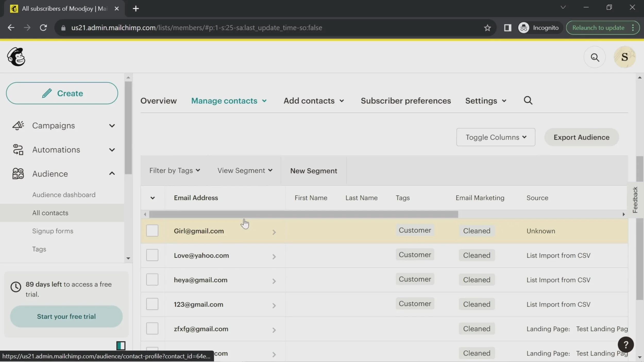Screen dimensions: 644x362
Task: Open the View Segment dropdown
Action: 245,170
